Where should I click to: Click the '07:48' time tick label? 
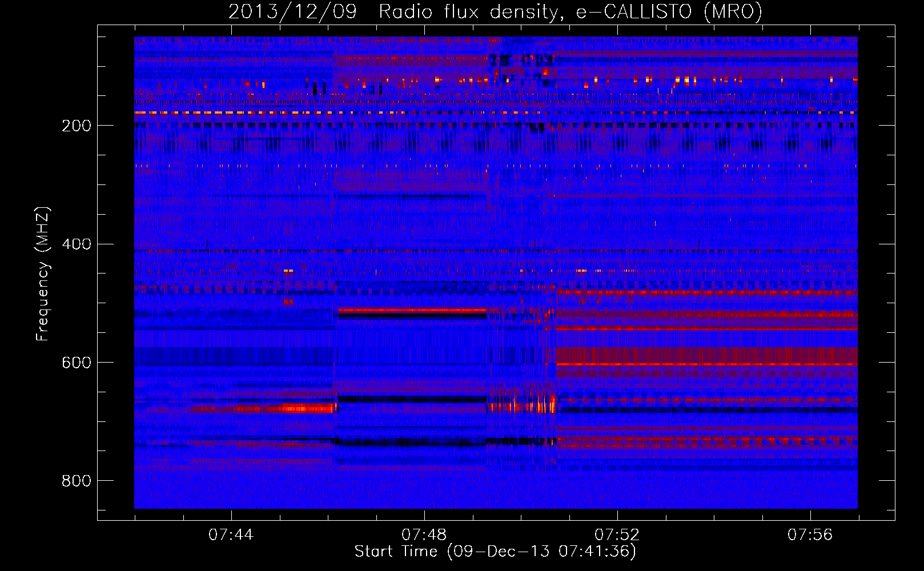coord(424,534)
